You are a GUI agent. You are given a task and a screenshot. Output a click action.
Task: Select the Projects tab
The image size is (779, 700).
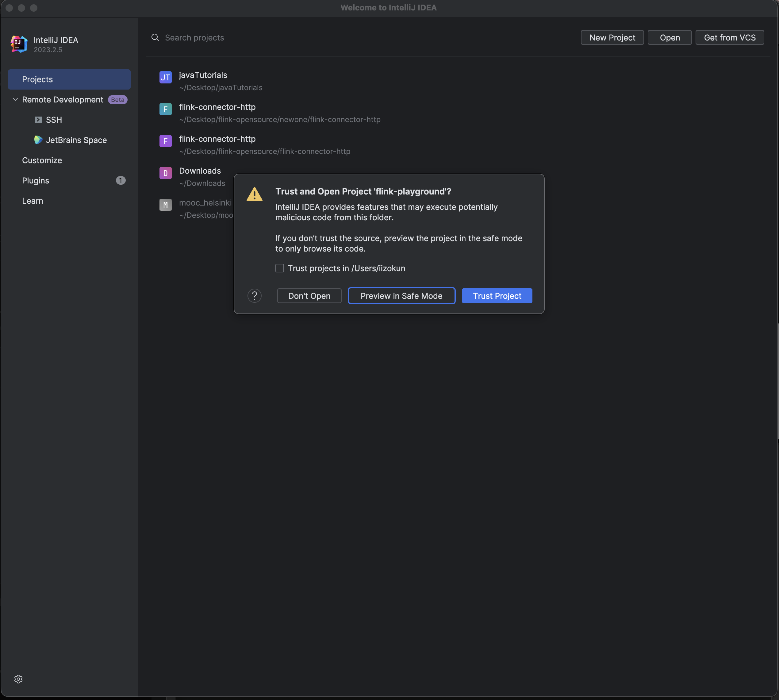click(x=69, y=79)
